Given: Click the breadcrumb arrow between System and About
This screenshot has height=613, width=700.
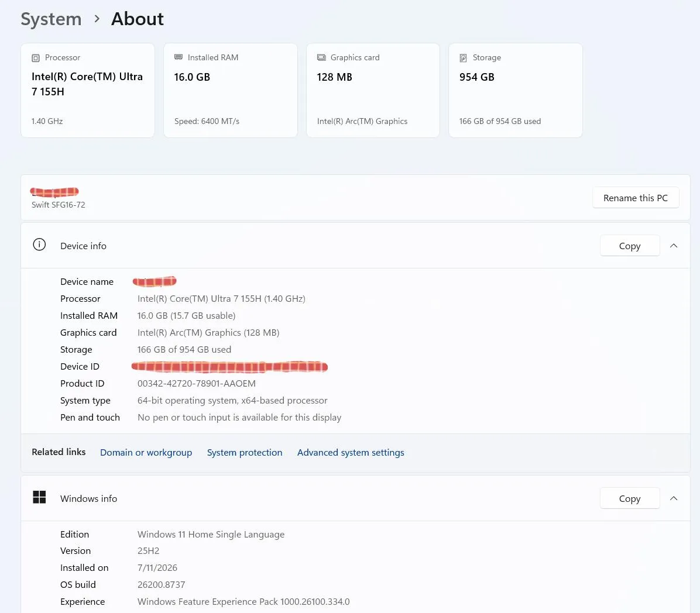Looking at the screenshot, I should pos(97,19).
